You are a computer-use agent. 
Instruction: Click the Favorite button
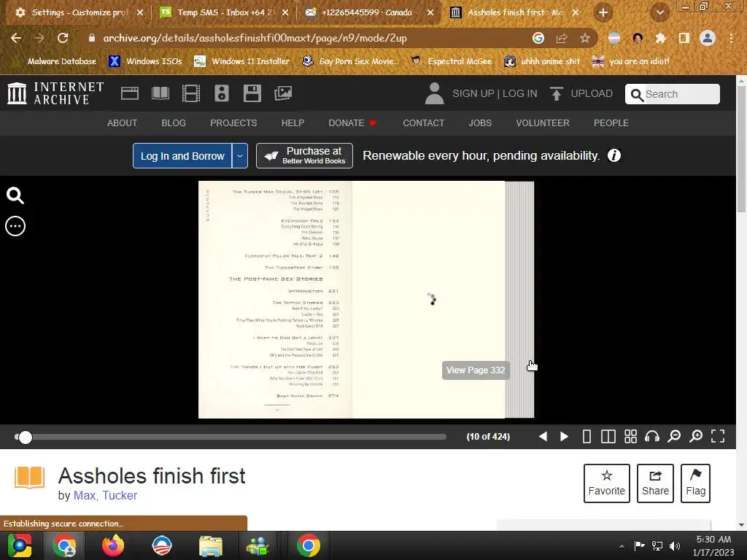coord(606,483)
